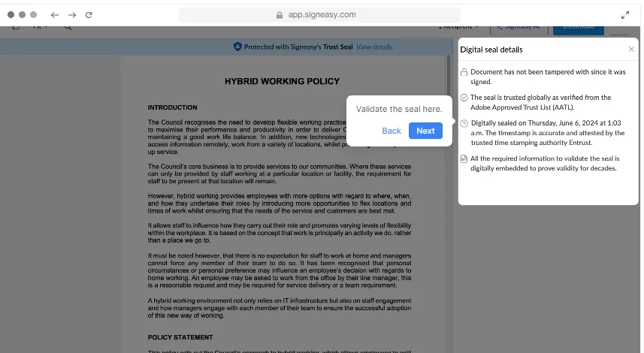
Task: Click the clock icon beside timestamp message
Action: pyautogui.click(x=464, y=123)
